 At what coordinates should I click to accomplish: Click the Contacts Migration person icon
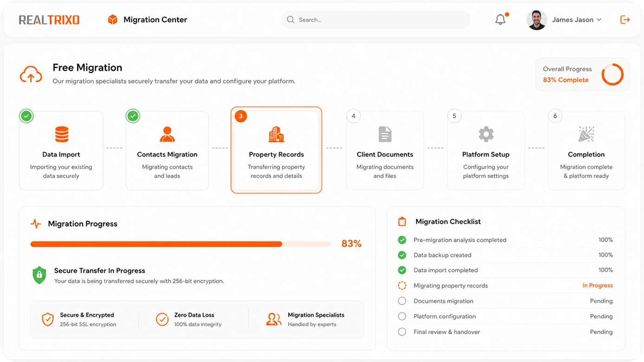167,134
